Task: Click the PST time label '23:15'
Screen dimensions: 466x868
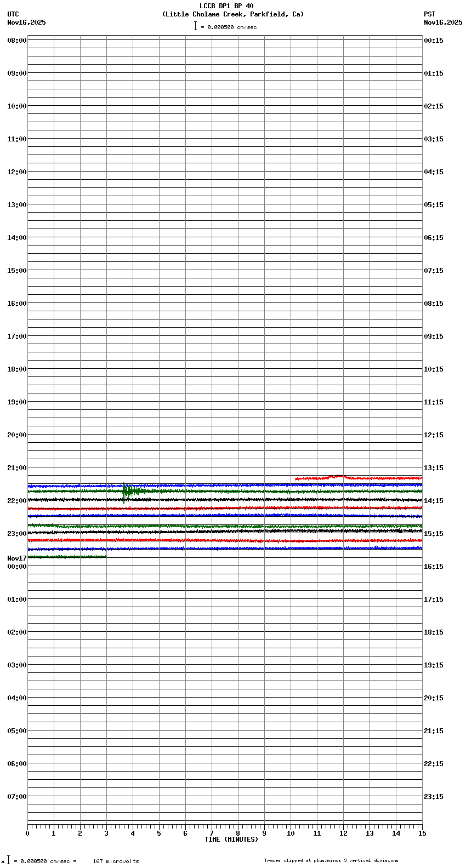Action: [x=434, y=797]
